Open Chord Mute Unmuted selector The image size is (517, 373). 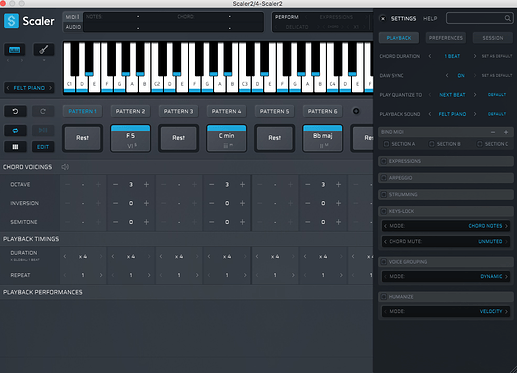click(446, 241)
